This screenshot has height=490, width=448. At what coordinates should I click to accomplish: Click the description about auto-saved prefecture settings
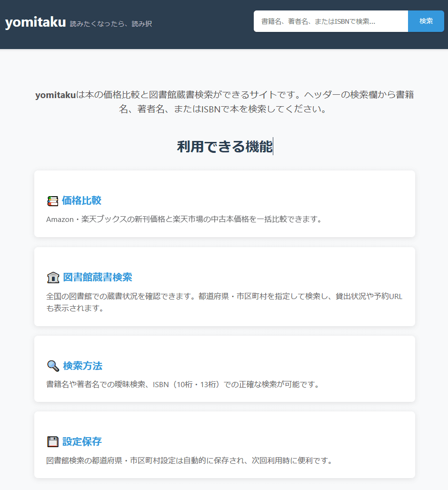click(189, 460)
